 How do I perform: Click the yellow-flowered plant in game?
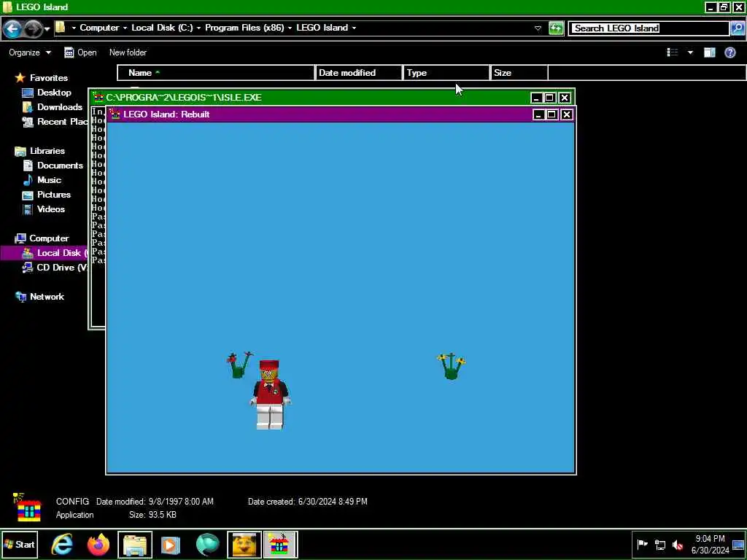451,366
